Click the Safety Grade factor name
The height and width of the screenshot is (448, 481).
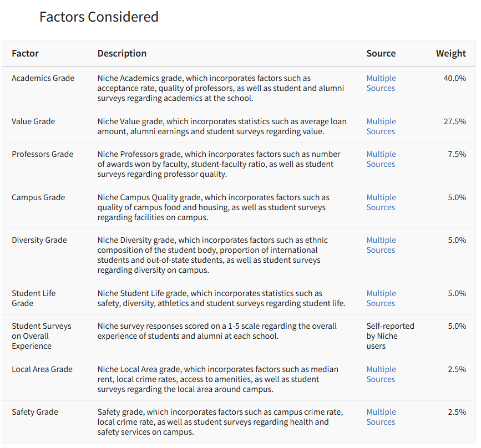click(x=34, y=412)
